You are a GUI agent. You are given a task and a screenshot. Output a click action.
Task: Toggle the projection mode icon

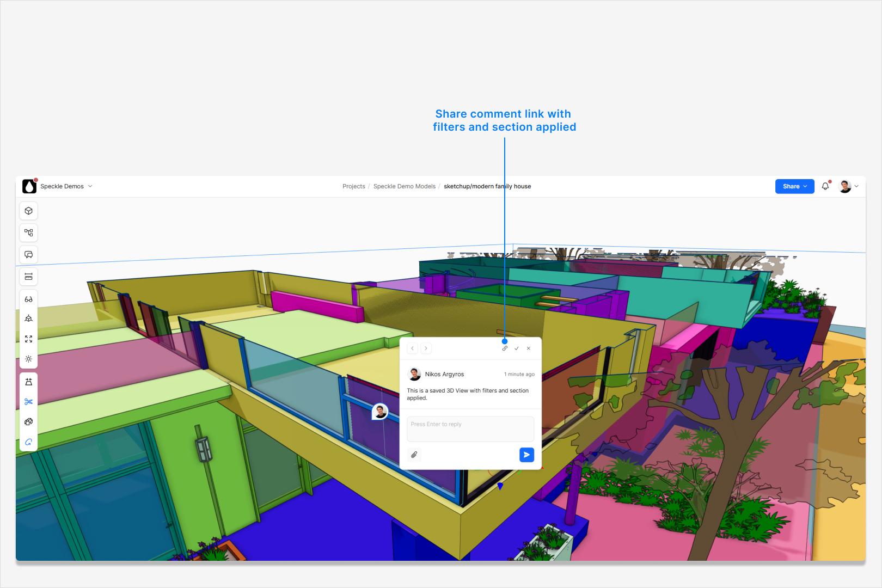[x=29, y=318]
